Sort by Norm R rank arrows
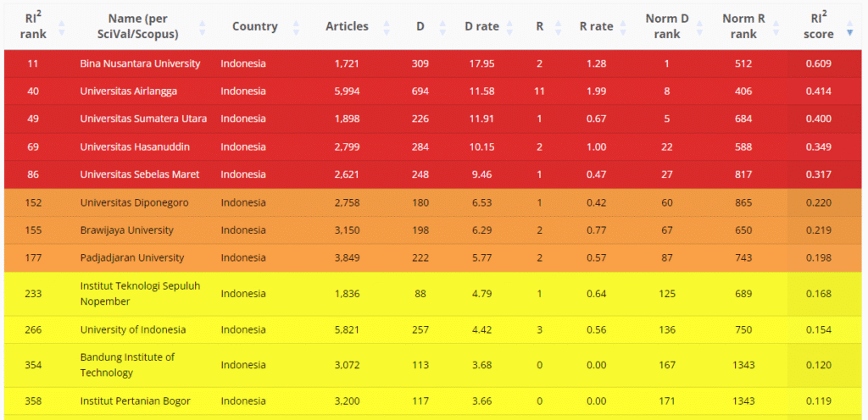This screenshot has width=868, height=420. click(776, 26)
